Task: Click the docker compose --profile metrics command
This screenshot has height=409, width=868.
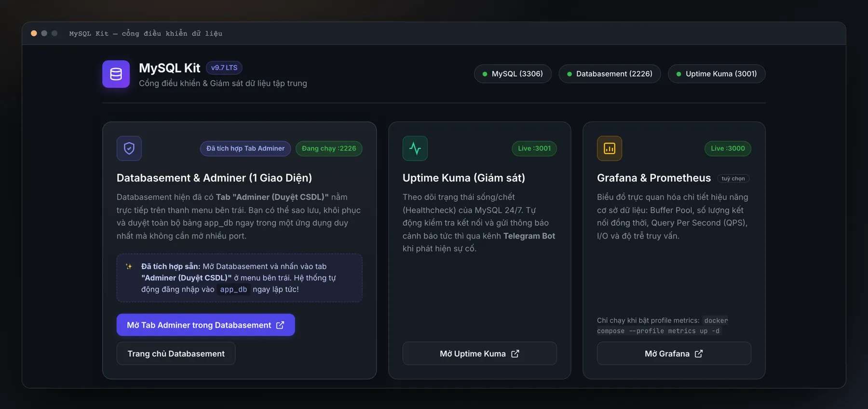Action: [663, 326]
